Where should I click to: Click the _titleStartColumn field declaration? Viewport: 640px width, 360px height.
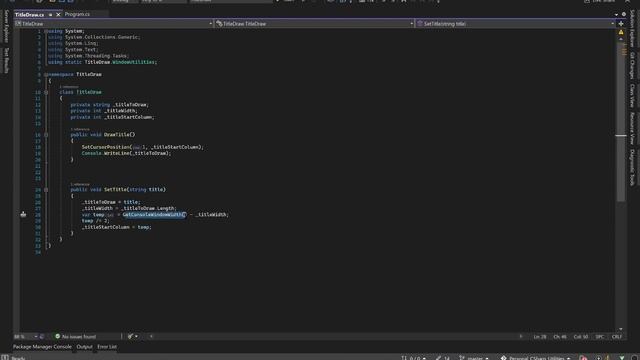(112, 117)
